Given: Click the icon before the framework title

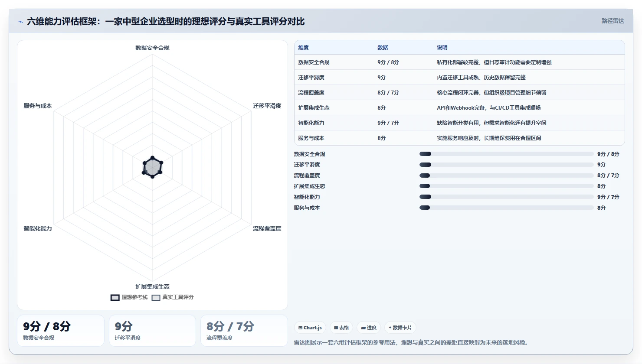Looking at the screenshot, I should 20,22.
